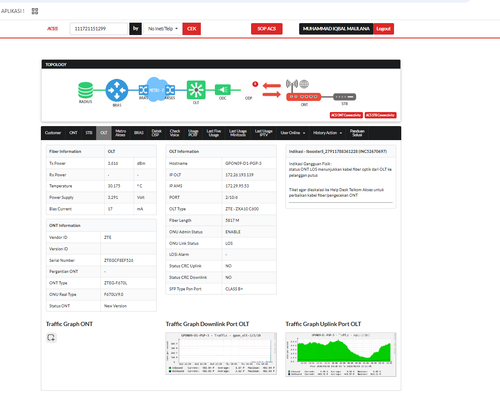Click the SFP Type Pon Port value
Viewport: 500px width, 393px height.
pyautogui.click(x=234, y=289)
